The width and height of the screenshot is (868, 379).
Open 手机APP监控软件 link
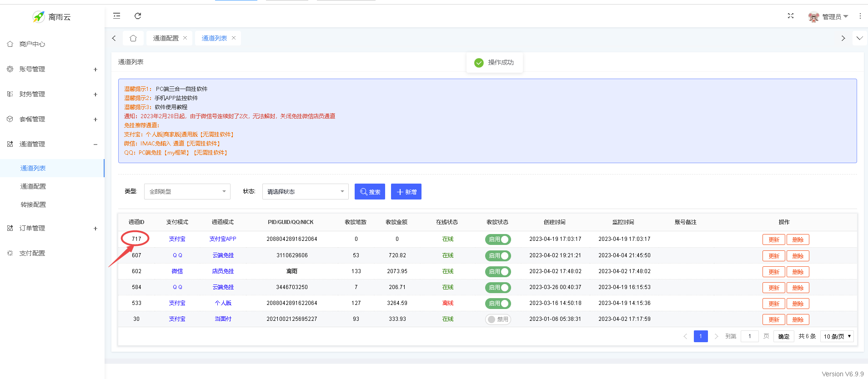176,98
